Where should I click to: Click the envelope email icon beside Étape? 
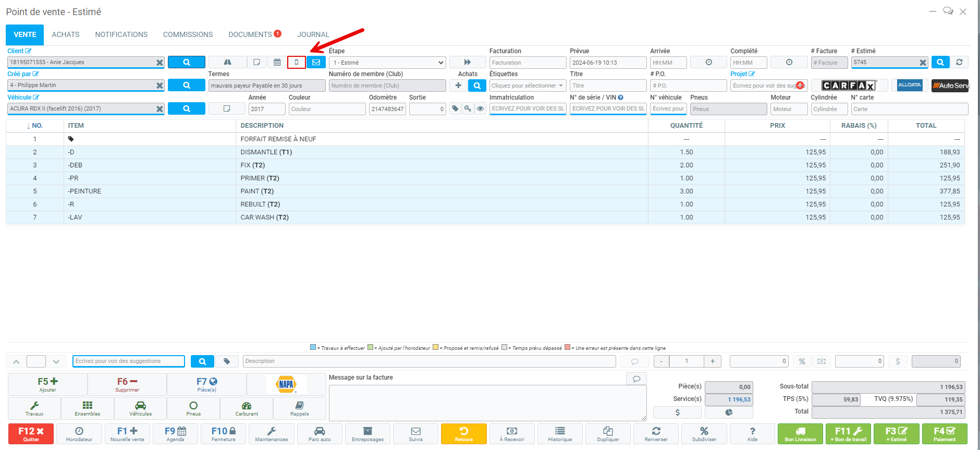(x=316, y=62)
